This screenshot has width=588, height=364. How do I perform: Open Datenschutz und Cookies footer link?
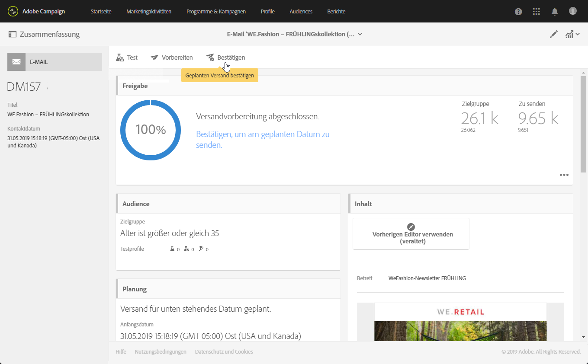coord(224,352)
